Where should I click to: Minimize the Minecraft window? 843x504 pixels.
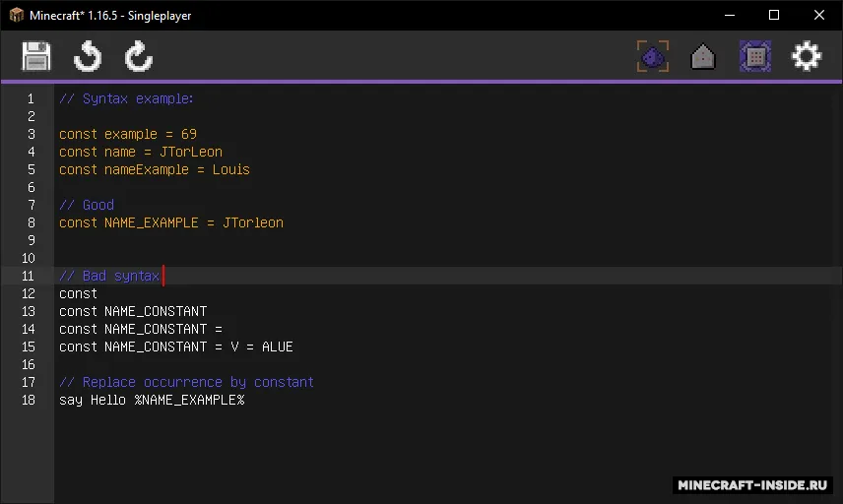pyautogui.click(x=730, y=15)
